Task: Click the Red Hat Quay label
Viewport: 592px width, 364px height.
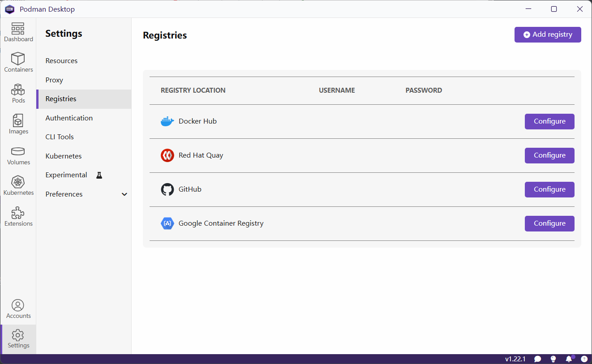Action: 201,155
